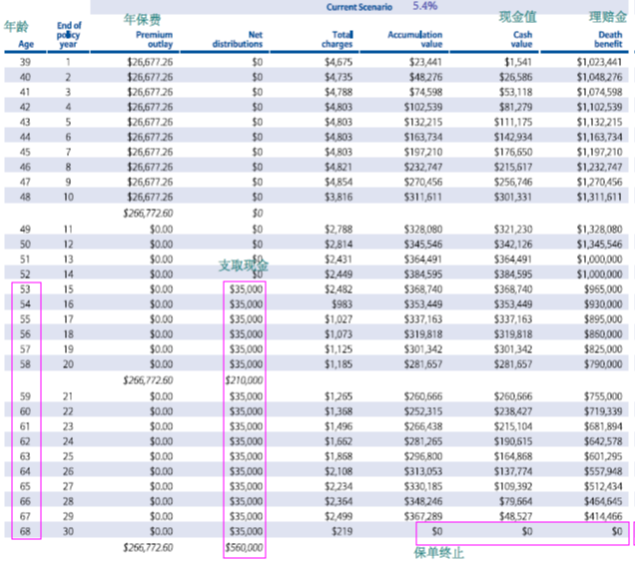Screen dimensions: 635x565
Task: Click death benefit $860,000
Action: [603, 334]
